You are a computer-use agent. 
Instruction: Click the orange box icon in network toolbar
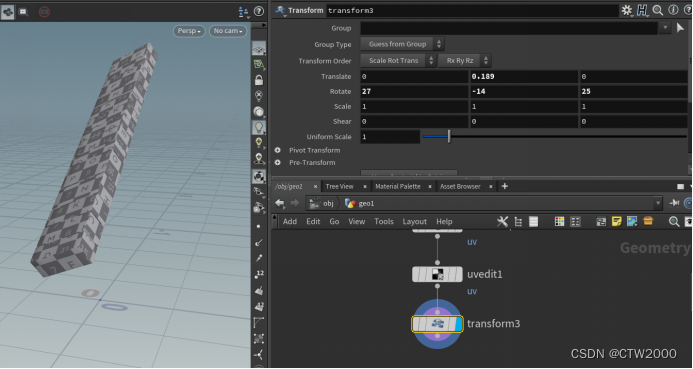[x=648, y=221]
